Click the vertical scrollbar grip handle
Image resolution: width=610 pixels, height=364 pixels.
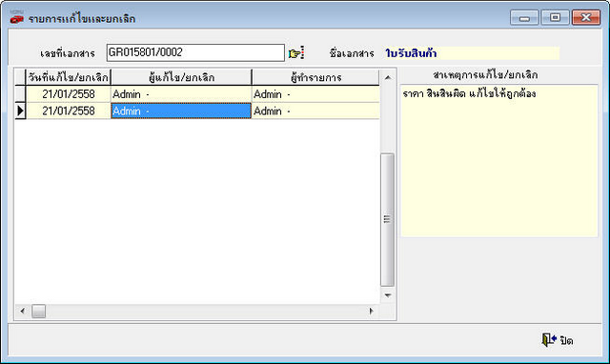point(387,219)
